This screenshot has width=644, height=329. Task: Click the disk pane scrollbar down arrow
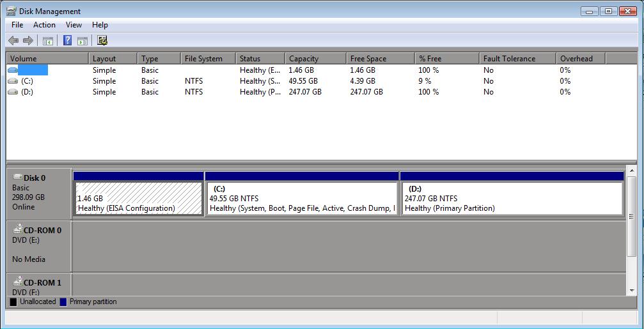coord(632,291)
